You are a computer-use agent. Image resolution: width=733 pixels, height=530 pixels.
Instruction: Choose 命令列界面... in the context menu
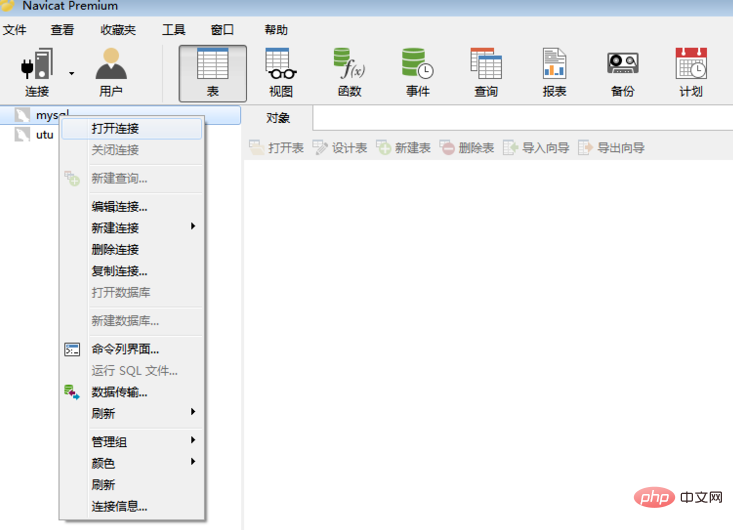point(132,349)
